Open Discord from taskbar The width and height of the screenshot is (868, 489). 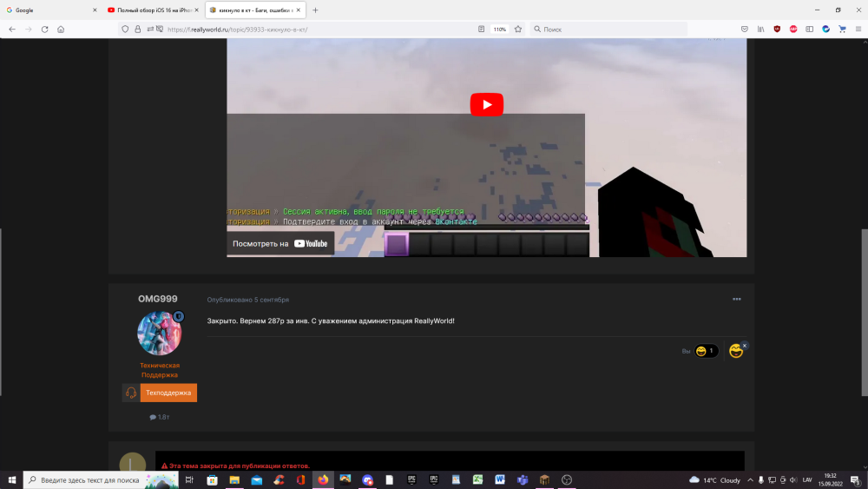point(367,479)
